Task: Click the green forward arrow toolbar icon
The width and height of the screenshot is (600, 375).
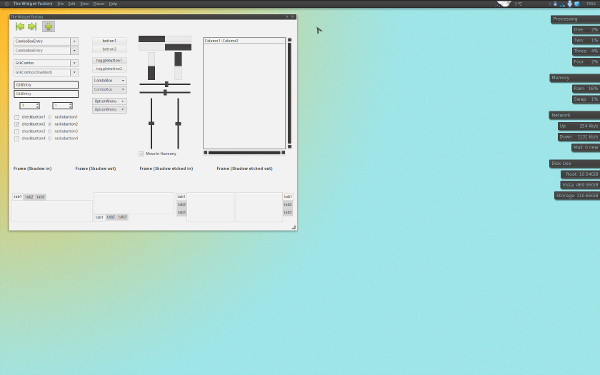Action: coord(32,26)
